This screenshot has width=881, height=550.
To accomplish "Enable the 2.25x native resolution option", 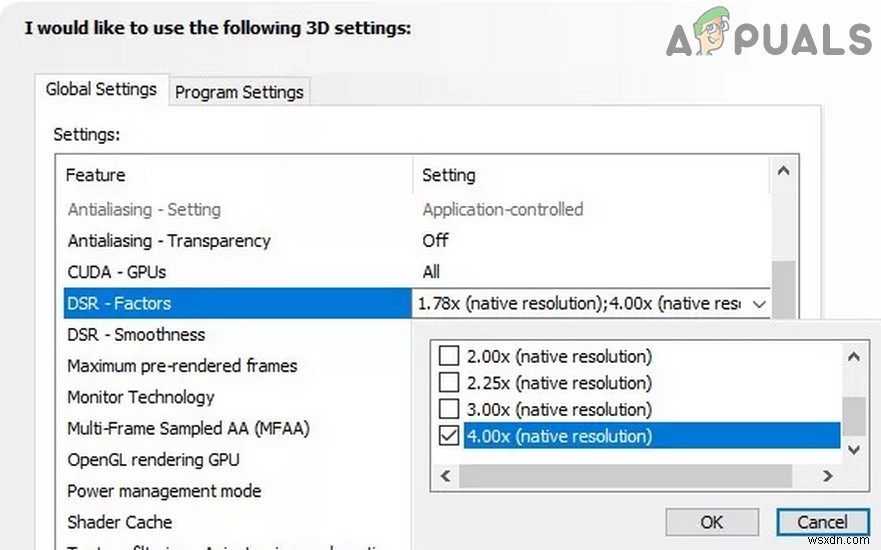I will point(449,383).
